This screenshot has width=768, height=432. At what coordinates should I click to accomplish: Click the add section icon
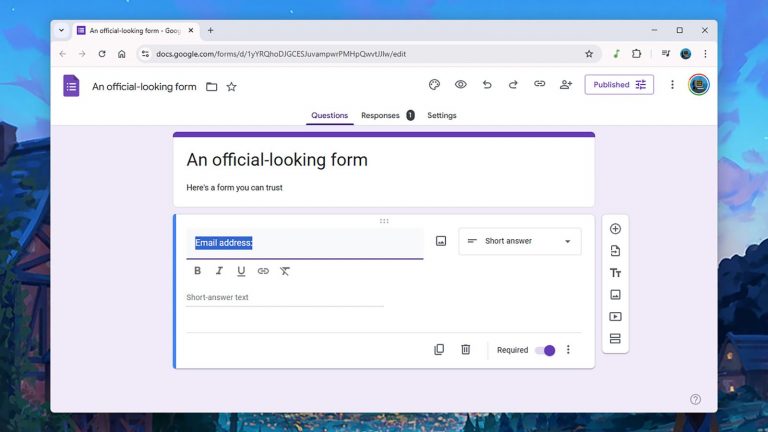(x=615, y=339)
